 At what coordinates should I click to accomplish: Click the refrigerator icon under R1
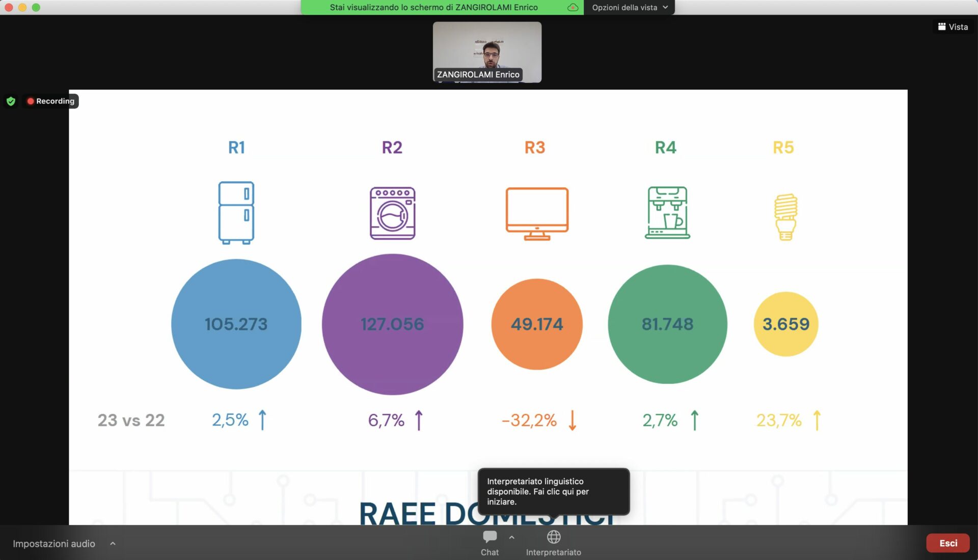(236, 213)
